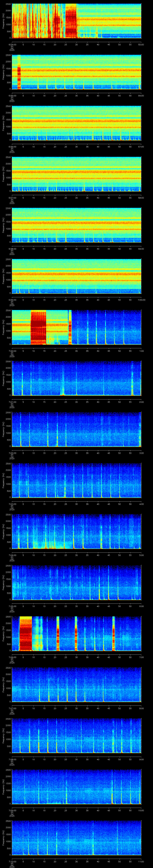Click the spectrogram panel starting at 7:08:00

pos(76,736)
